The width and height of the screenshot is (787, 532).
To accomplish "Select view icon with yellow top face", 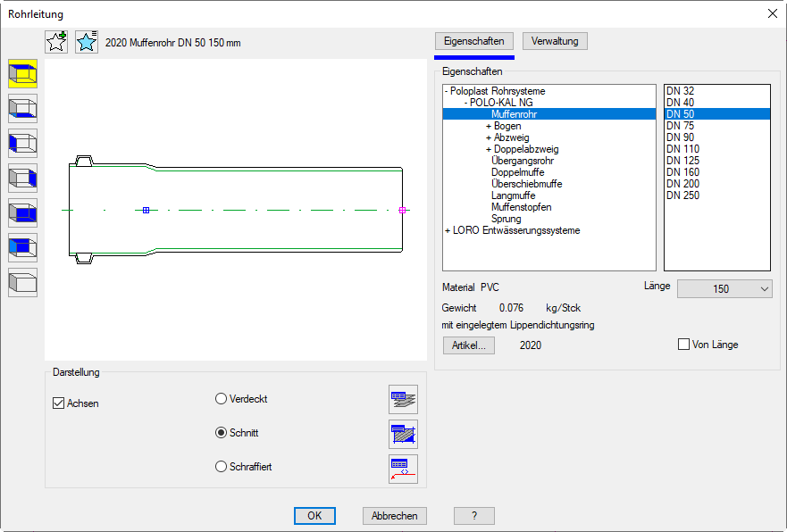I will pos(22,74).
